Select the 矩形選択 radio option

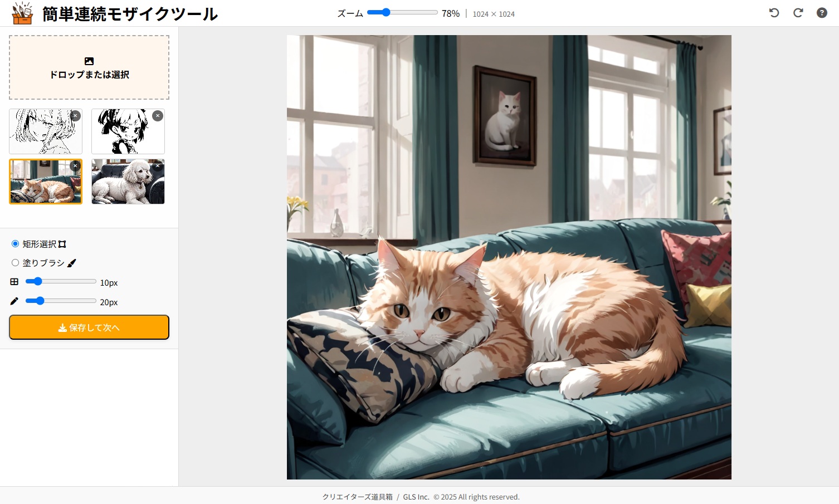tap(16, 244)
